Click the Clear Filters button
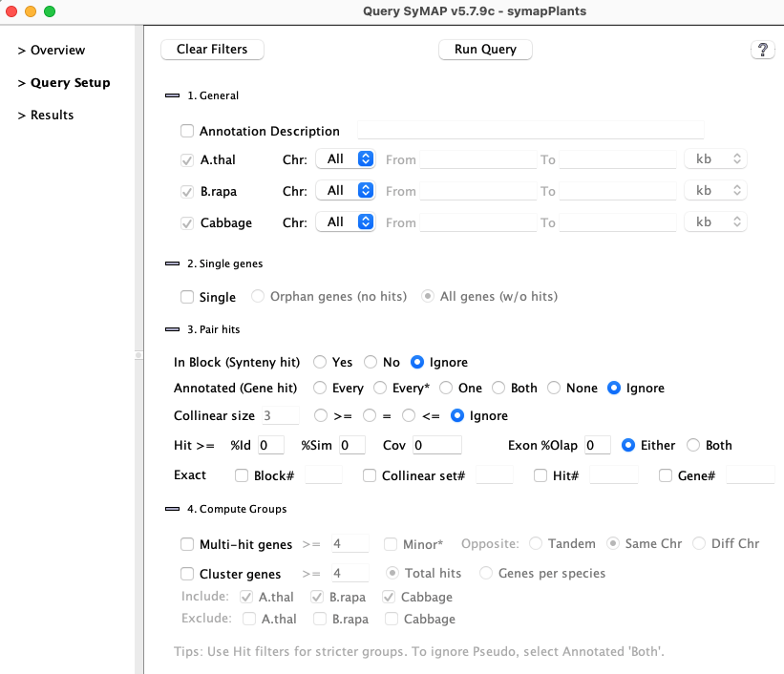This screenshot has width=784, height=674. tap(212, 50)
